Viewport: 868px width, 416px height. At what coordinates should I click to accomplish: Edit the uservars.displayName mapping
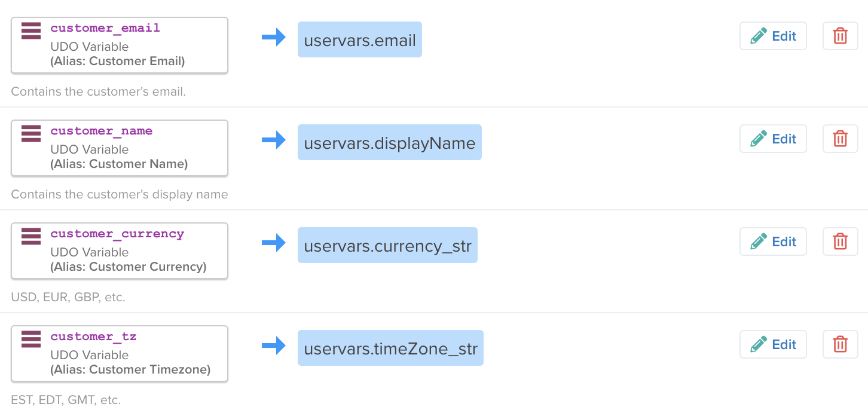pyautogui.click(x=773, y=139)
